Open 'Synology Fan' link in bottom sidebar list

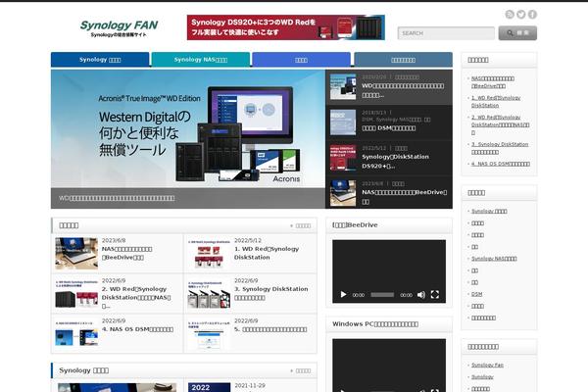(487, 365)
